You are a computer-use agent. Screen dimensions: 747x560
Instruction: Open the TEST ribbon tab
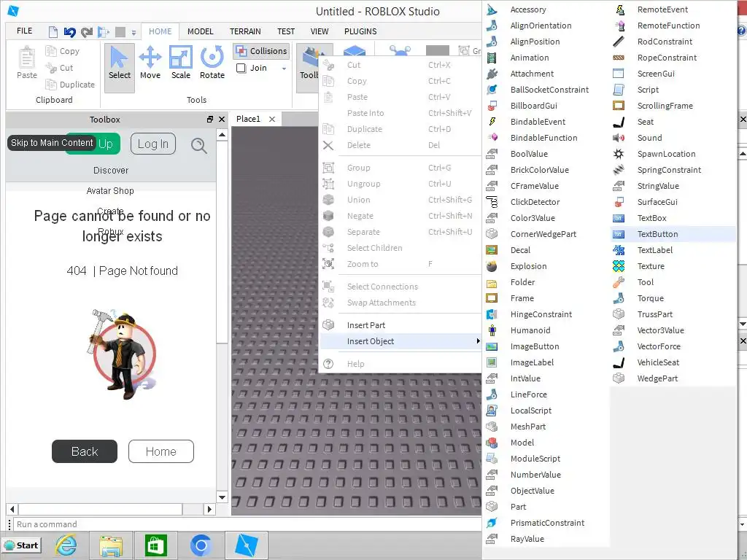[286, 31]
